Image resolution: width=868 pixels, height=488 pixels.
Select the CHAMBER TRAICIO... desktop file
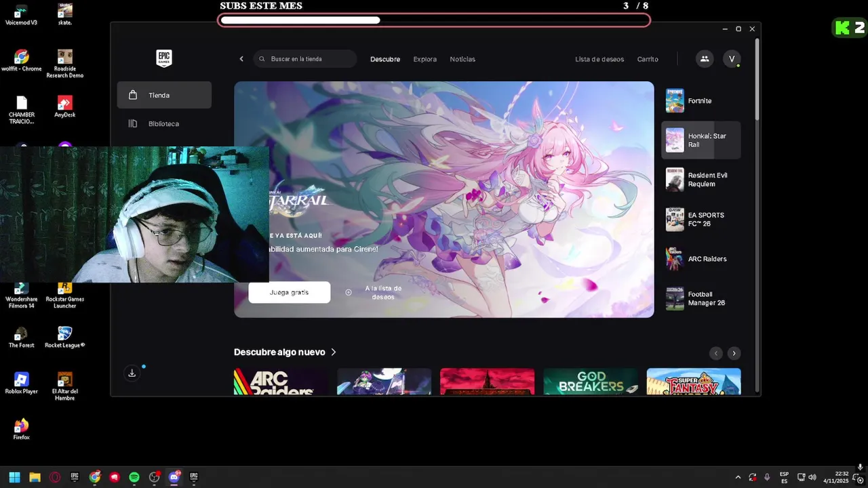click(x=22, y=110)
